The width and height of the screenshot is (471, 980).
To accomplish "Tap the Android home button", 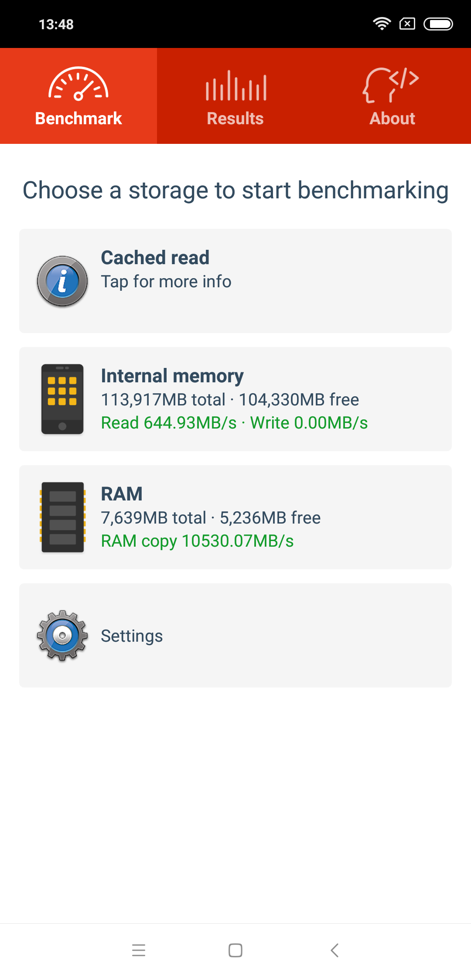I will click(235, 950).
